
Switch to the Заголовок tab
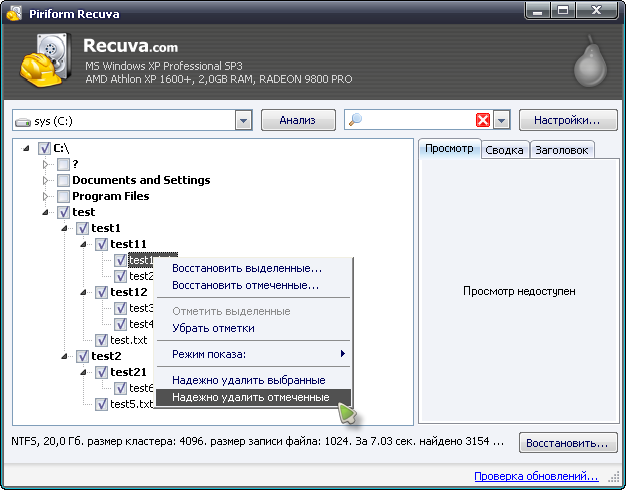coord(562,150)
